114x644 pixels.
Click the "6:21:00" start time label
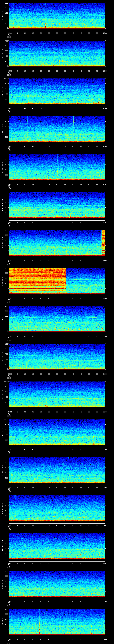tap(9, 298)
